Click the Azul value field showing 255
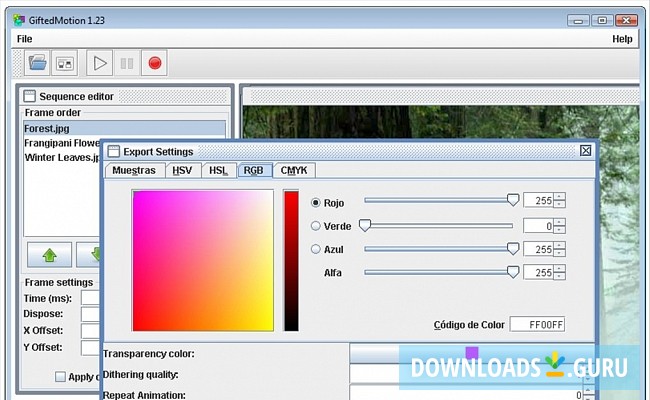The width and height of the screenshot is (650, 400). (x=538, y=249)
